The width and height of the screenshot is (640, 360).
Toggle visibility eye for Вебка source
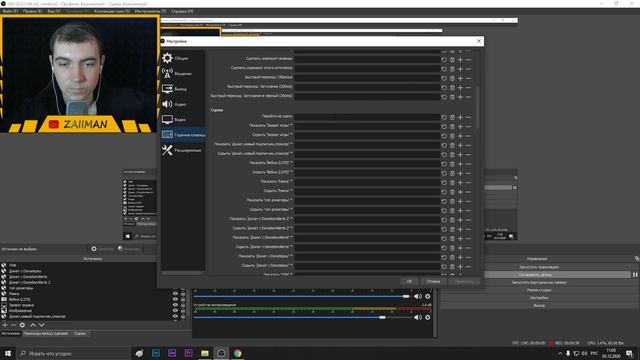[176, 299]
